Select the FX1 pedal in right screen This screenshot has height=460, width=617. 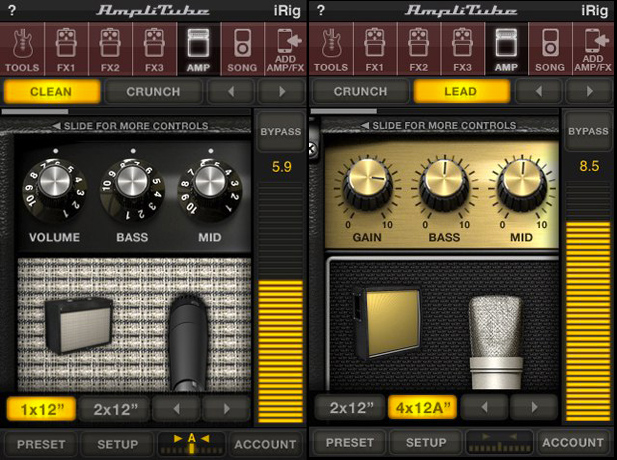pos(375,49)
